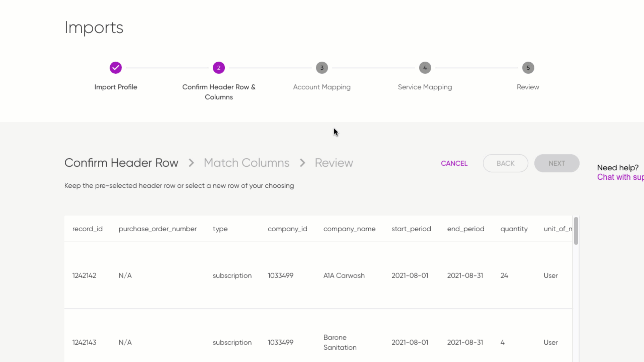Click chevron after Match Columns

coord(302,163)
